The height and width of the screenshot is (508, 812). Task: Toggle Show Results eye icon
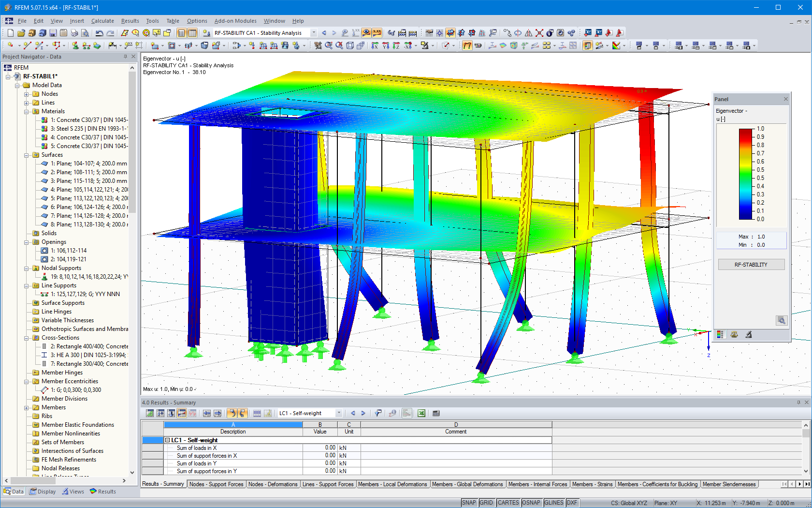(x=366, y=33)
